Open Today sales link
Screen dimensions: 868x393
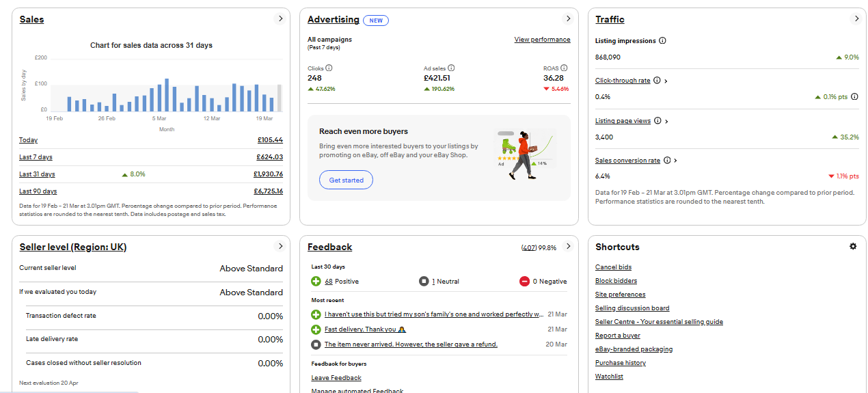point(28,140)
